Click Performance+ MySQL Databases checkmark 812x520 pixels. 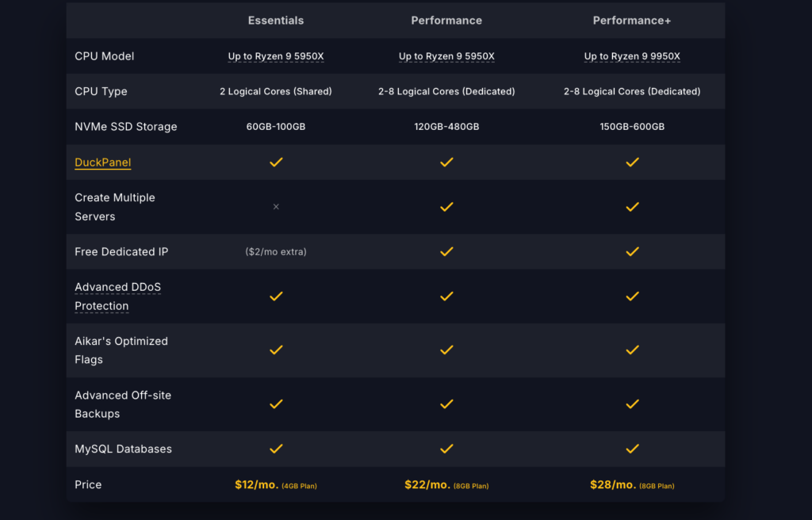coord(632,449)
